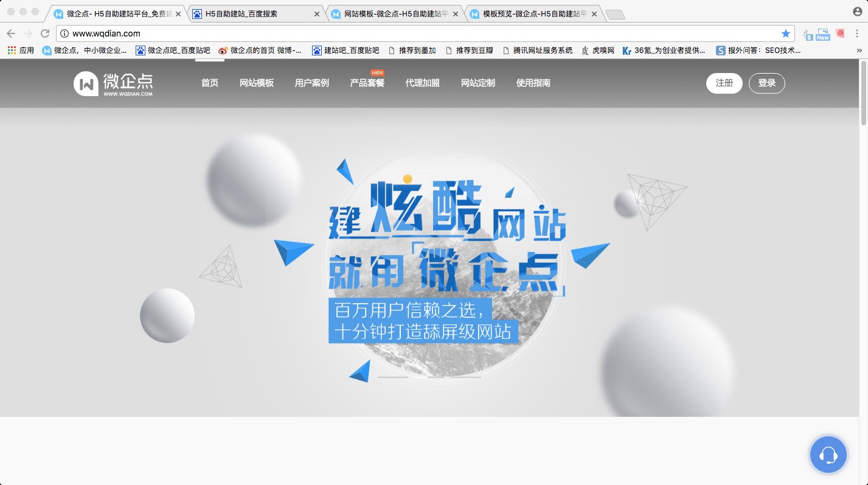Viewport: 868px width, 485px height.
Task: Switch to the 网站模板-微企点 tab
Action: click(394, 13)
